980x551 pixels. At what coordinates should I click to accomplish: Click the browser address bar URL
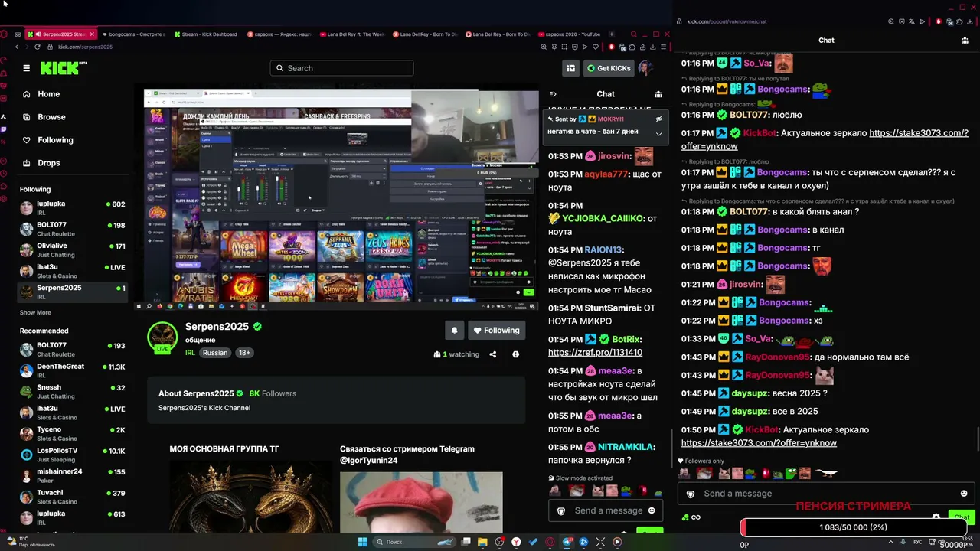[85, 47]
